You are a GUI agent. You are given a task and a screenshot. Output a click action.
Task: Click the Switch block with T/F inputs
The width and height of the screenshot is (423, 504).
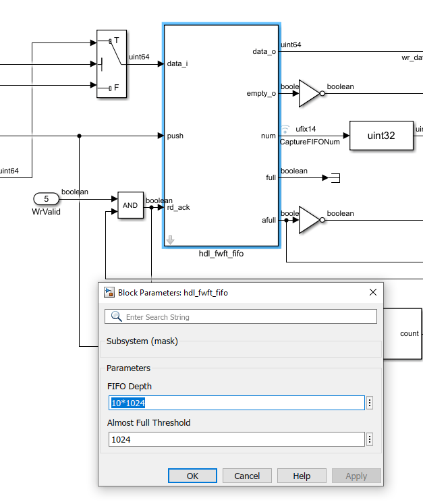[x=111, y=63]
